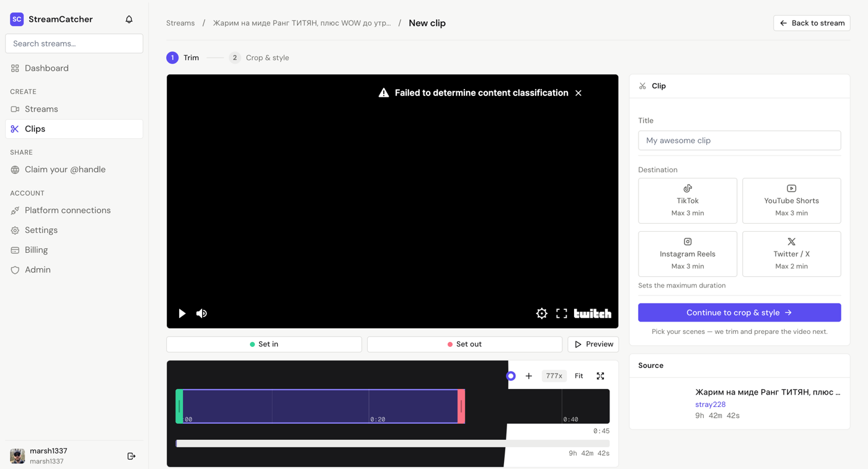This screenshot has height=469, width=868.
Task: Click the Search streams box
Action: click(x=74, y=43)
